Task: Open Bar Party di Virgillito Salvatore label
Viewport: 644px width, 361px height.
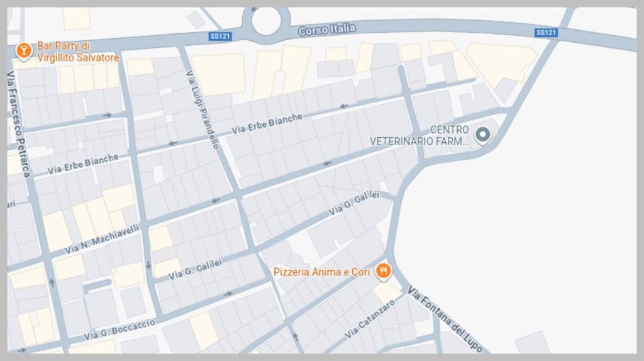Action: 78,52
